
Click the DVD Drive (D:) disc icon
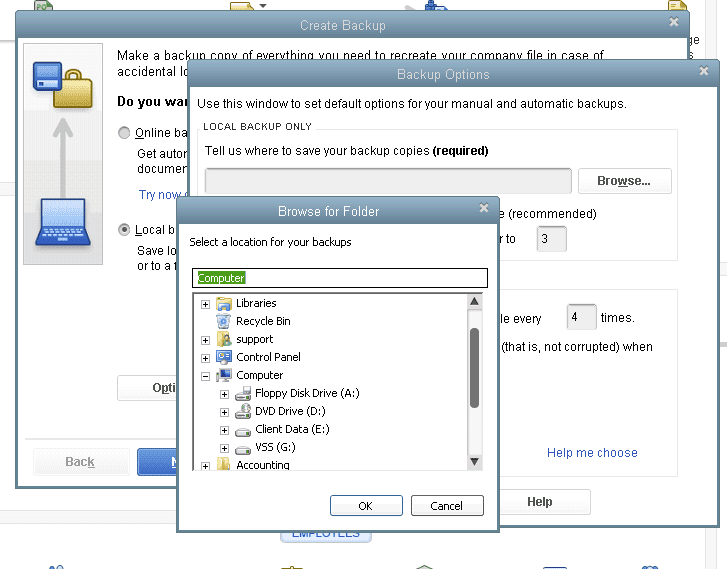point(243,411)
